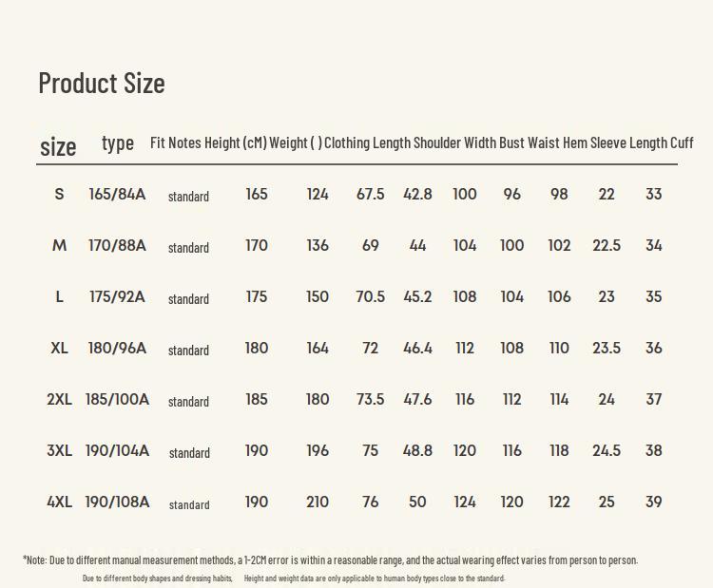This screenshot has width=713, height=588.
Task: Click the Product Size heading
Action: pos(102,84)
